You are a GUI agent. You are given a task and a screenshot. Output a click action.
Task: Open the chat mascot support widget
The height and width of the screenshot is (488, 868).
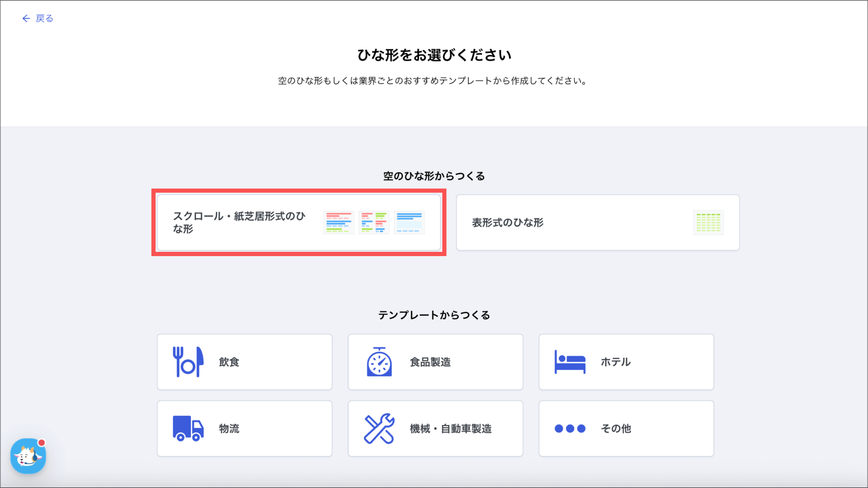point(28,456)
